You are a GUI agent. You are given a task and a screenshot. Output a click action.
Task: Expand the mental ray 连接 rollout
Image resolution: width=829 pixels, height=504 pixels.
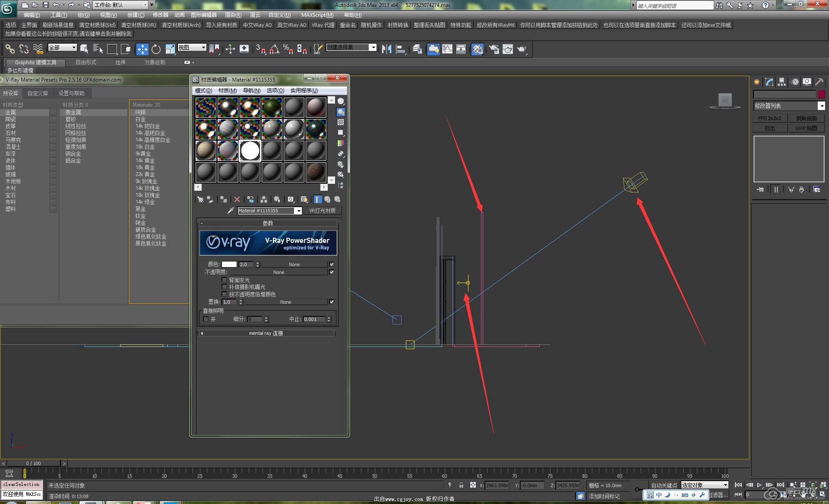pyautogui.click(x=266, y=333)
